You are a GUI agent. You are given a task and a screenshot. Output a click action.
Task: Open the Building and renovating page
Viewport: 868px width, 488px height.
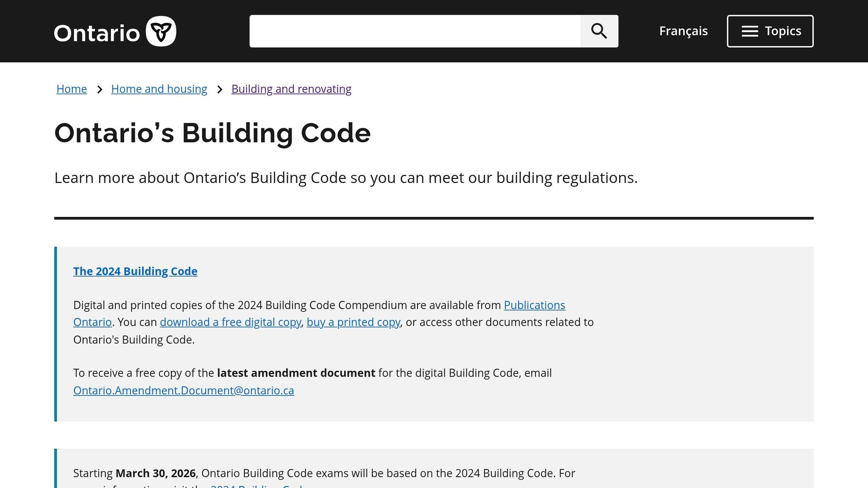(x=291, y=89)
